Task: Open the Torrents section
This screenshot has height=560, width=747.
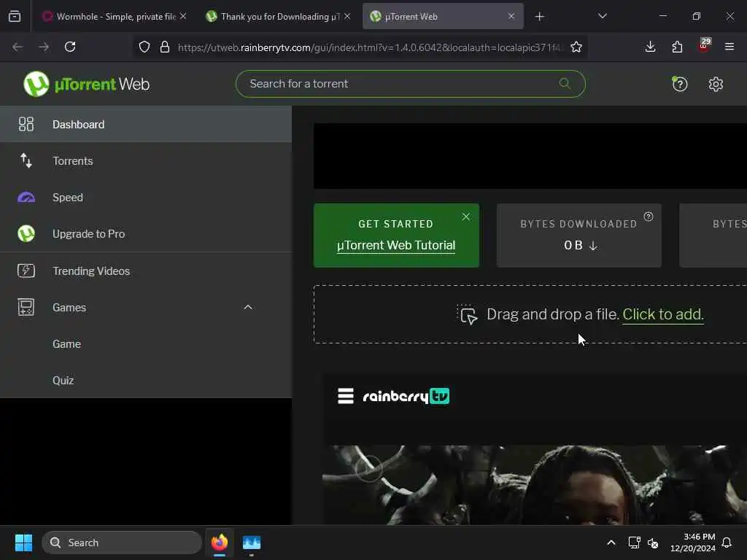Action: 145,161
